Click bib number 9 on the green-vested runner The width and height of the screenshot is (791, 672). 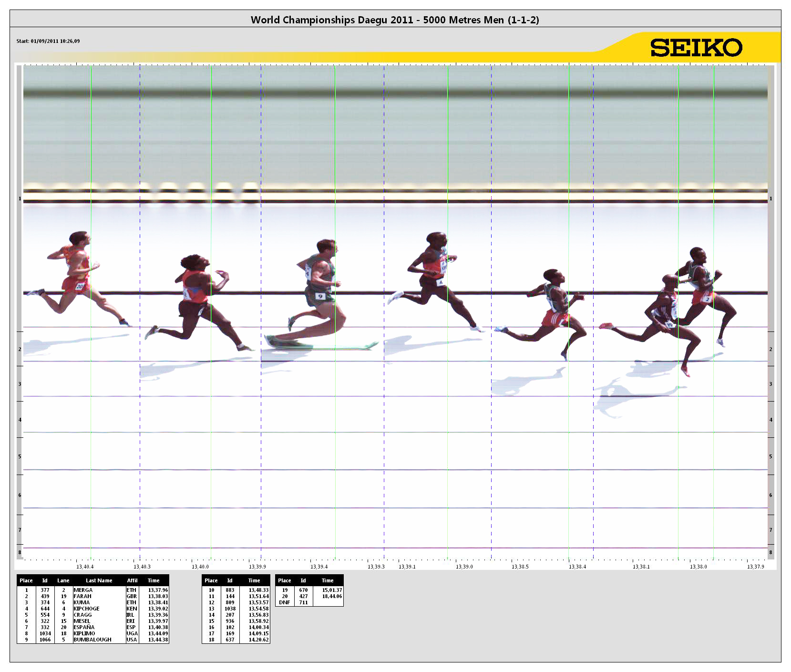(320, 296)
